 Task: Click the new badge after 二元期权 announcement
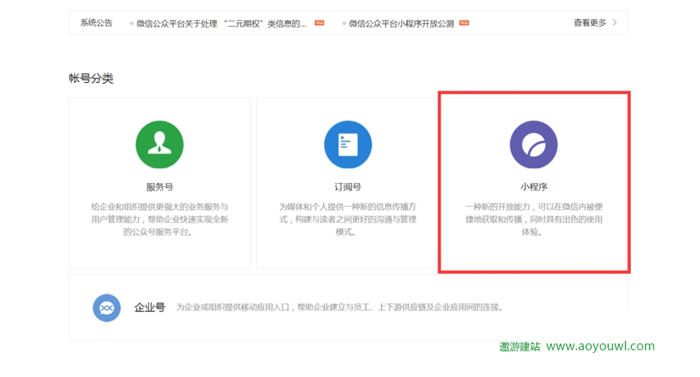point(319,23)
